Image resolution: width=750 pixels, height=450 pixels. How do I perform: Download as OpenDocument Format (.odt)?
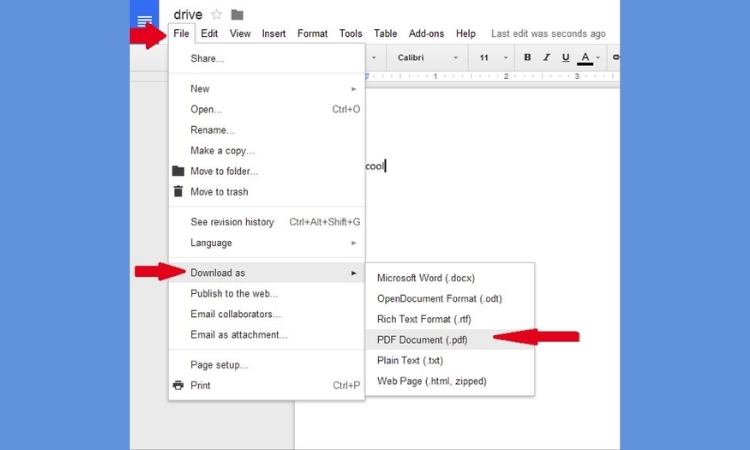coord(450,298)
